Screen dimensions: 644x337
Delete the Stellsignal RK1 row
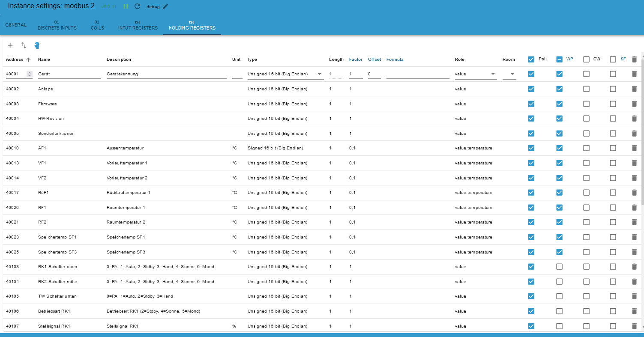tap(634, 326)
